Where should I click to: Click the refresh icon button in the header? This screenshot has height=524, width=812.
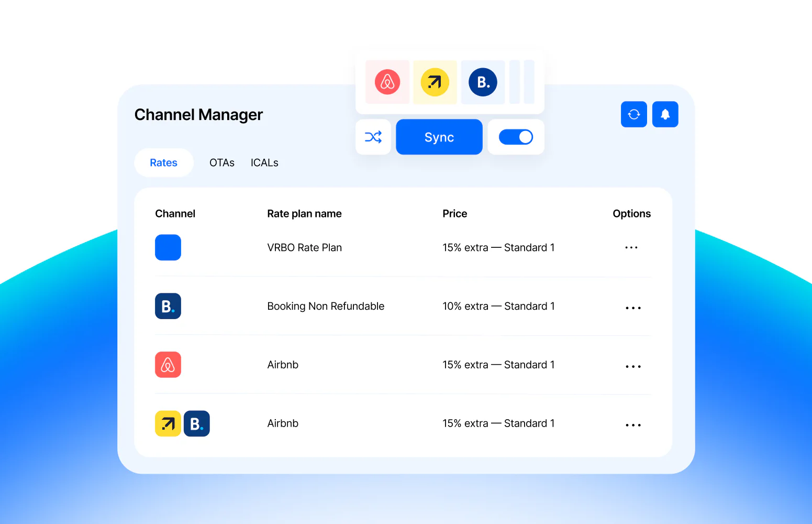point(634,114)
